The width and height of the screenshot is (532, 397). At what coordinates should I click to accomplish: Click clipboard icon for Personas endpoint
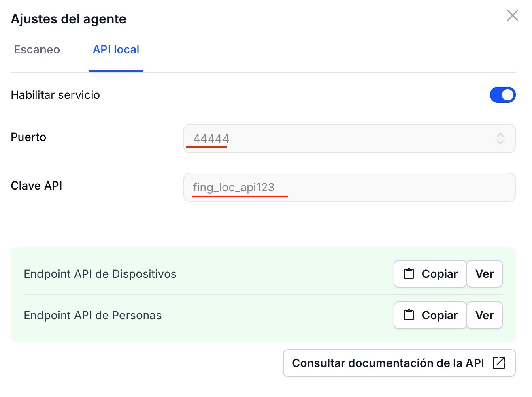click(409, 315)
